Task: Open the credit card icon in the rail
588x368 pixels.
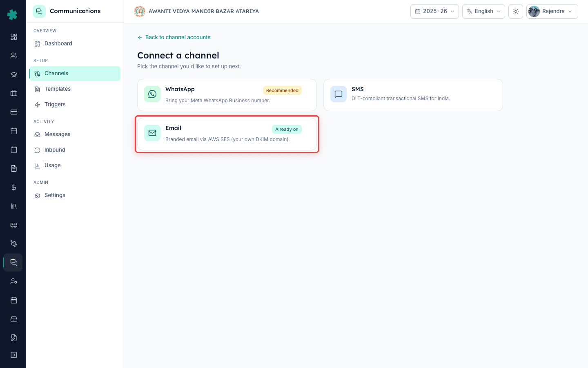Action: pos(14,112)
